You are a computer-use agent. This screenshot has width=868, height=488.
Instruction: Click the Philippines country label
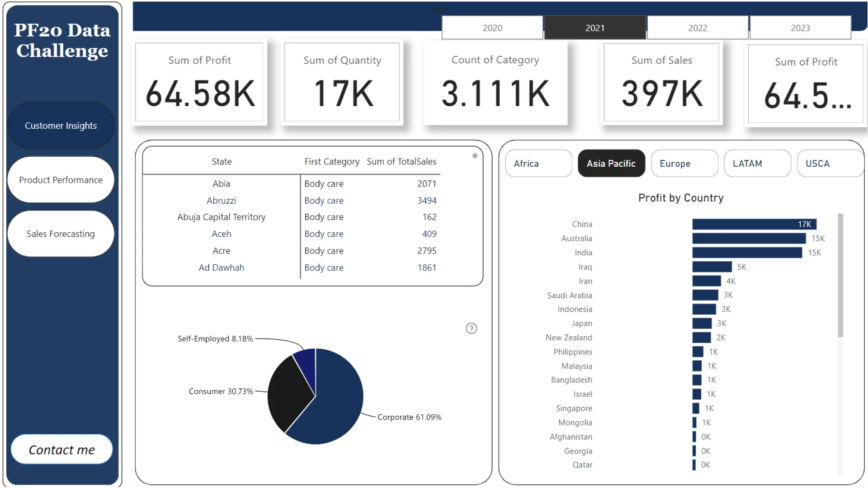click(x=573, y=352)
